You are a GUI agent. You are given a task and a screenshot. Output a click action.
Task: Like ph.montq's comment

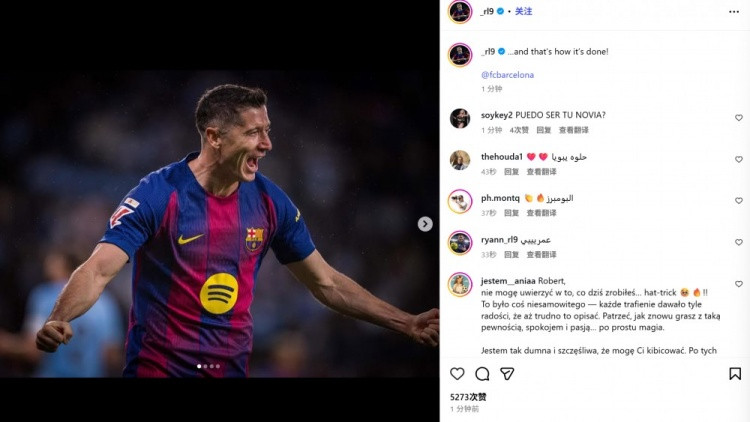click(x=739, y=201)
